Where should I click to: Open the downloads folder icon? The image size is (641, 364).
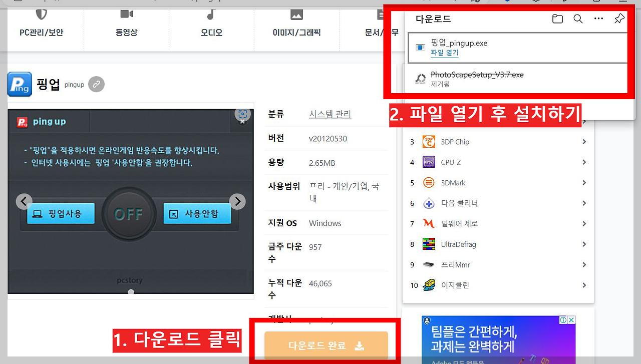click(x=557, y=19)
